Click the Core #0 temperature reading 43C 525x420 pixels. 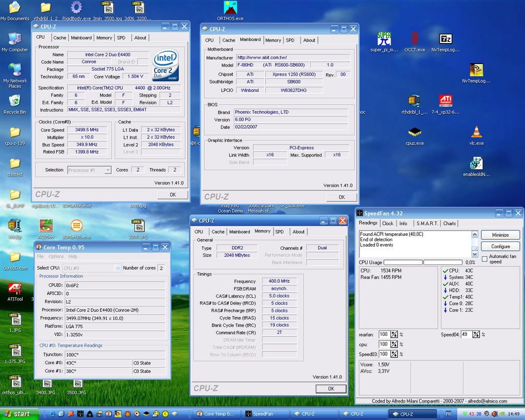tap(98, 363)
